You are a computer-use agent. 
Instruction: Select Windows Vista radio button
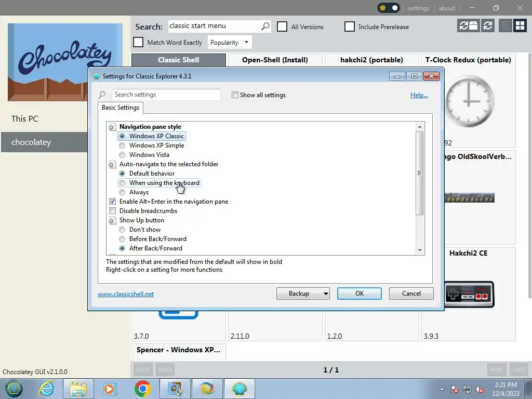tap(122, 155)
